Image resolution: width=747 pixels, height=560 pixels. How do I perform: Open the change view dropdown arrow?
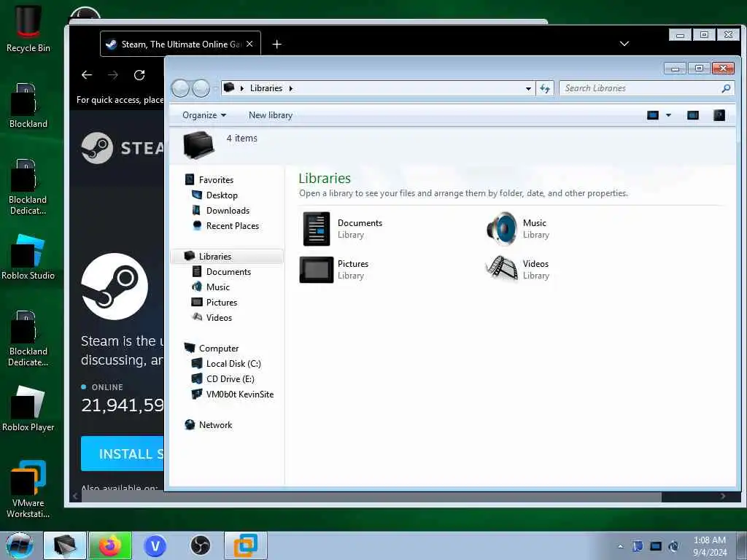(668, 115)
